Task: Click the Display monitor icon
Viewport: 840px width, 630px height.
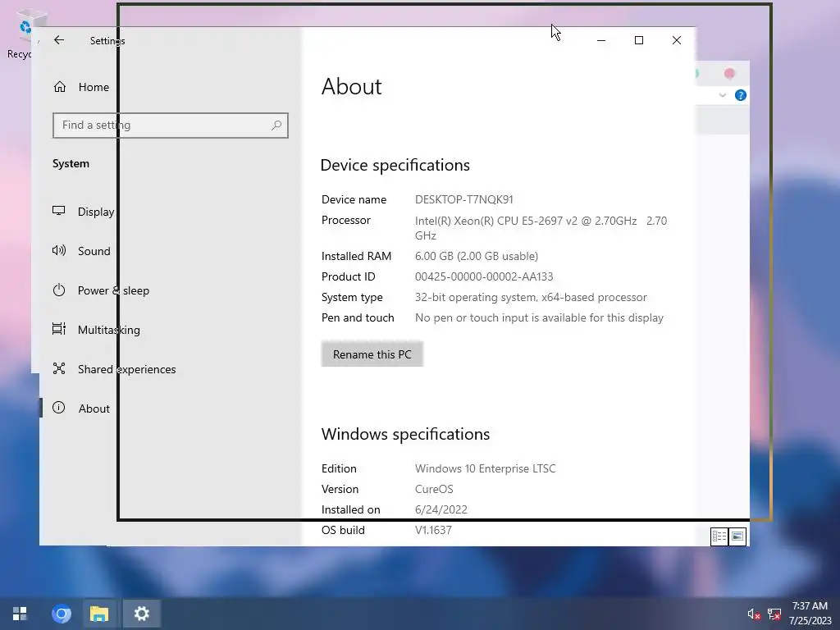Action: pos(59,211)
